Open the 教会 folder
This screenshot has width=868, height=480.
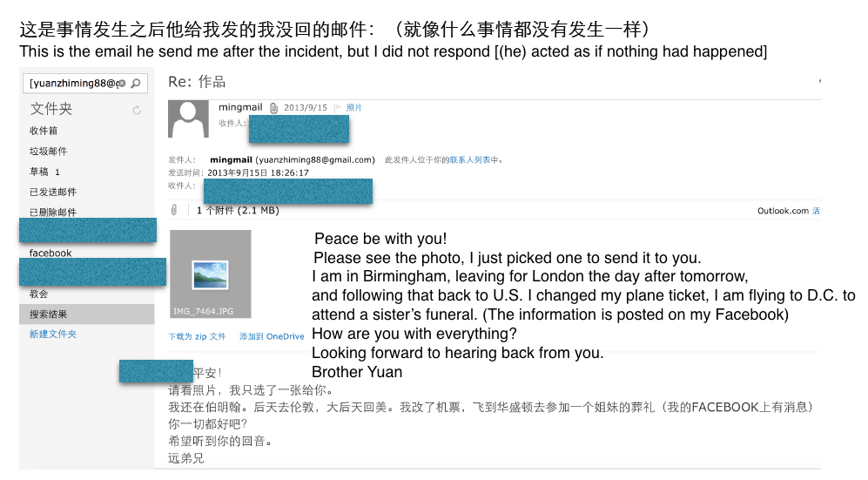pos(39,294)
